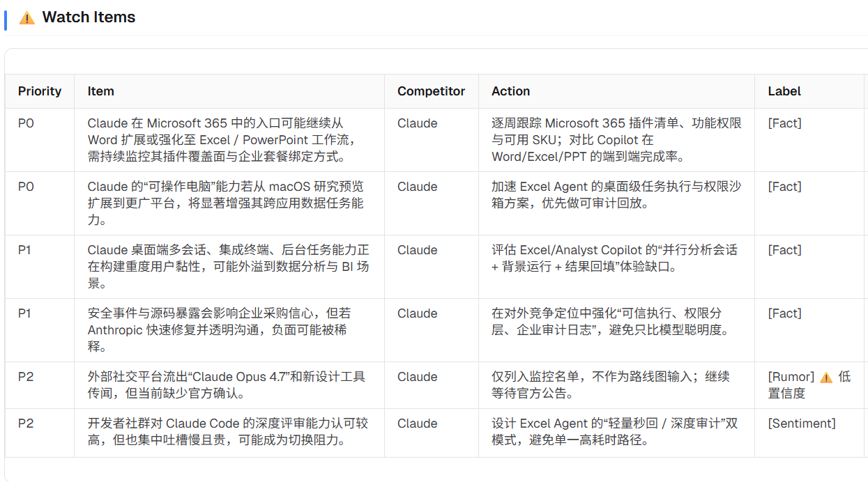The image size is (868, 482).
Task: Click [Fact] label in macOS row
Action: pyautogui.click(x=785, y=187)
